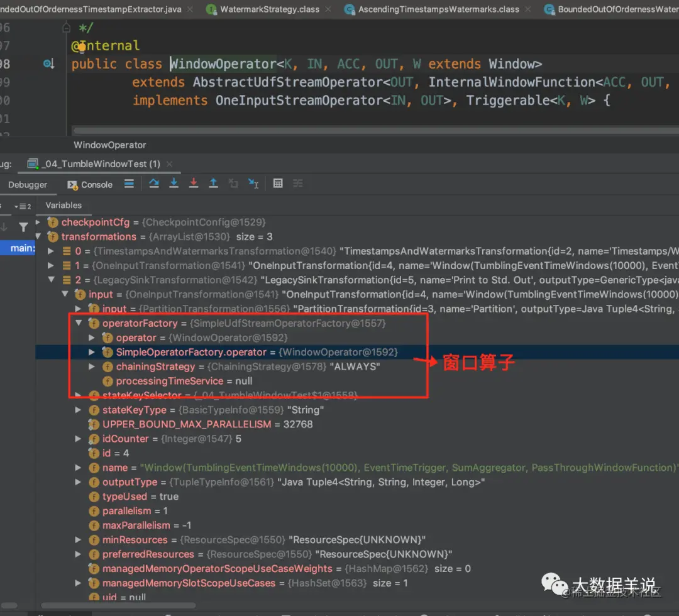Click the restore layout icon left of Variables

(x=23, y=207)
